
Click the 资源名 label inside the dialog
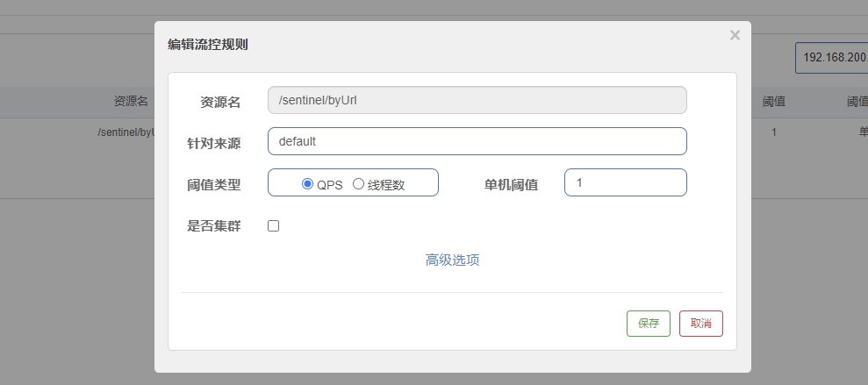click(220, 102)
